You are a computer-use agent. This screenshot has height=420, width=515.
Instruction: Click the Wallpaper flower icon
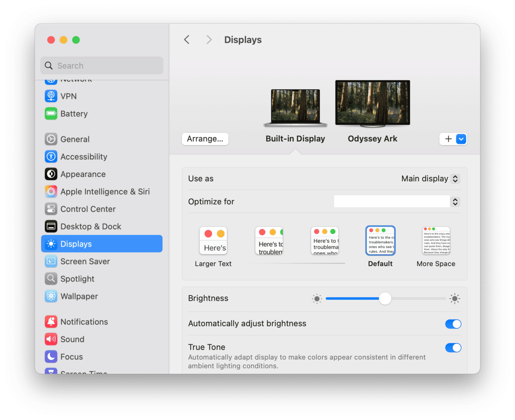(x=51, y=296)
